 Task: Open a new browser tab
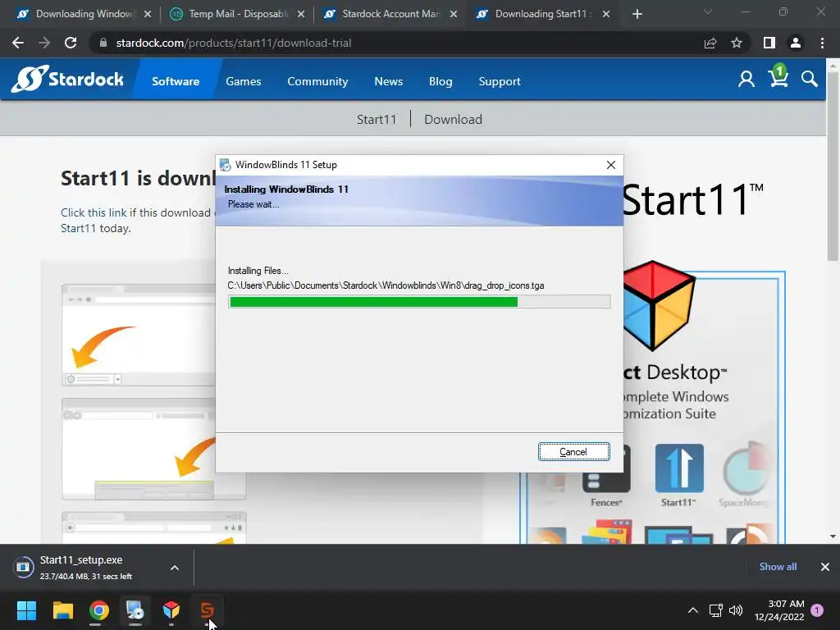(637, 14)
